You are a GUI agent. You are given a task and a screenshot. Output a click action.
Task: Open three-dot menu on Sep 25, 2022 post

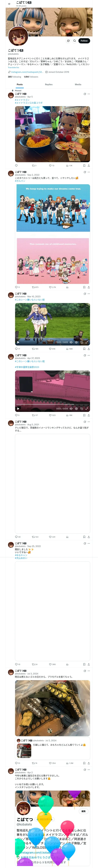(89, 543)
